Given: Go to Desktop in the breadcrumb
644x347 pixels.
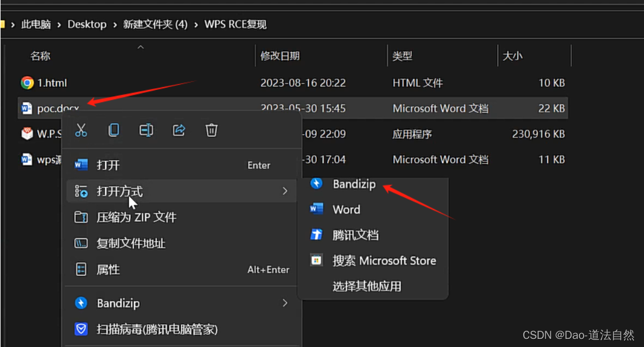Looking at the screenshot, I should [87, 24].
